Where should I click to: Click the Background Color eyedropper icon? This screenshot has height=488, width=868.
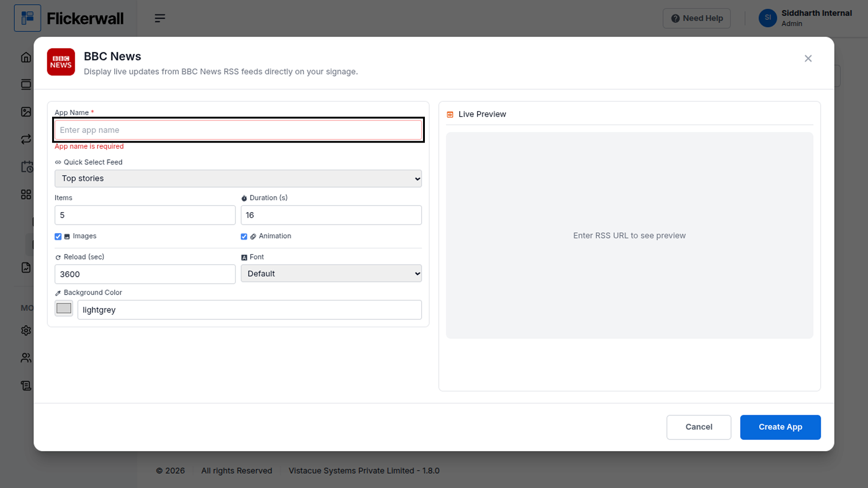tap(58, 293)
